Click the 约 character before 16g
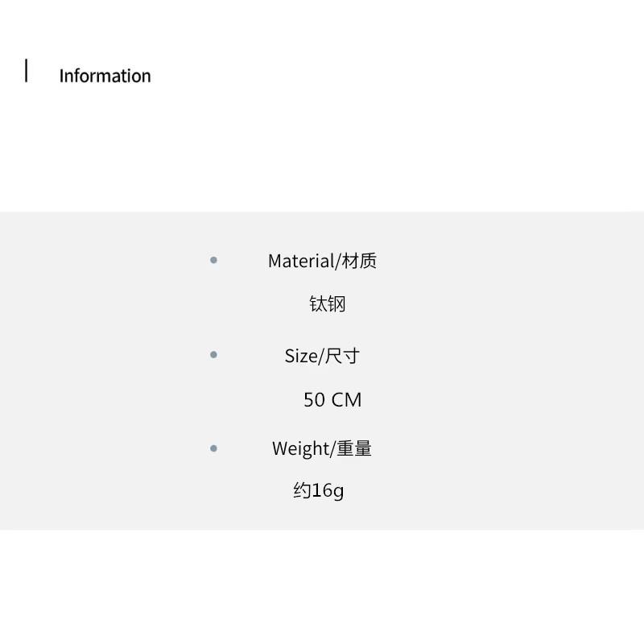Image resolution: width=644 pixels, height=644 pixels. click(302, 490)
